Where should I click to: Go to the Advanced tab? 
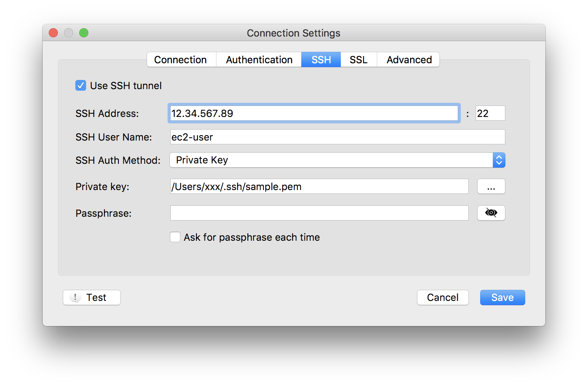pos(409,60)
